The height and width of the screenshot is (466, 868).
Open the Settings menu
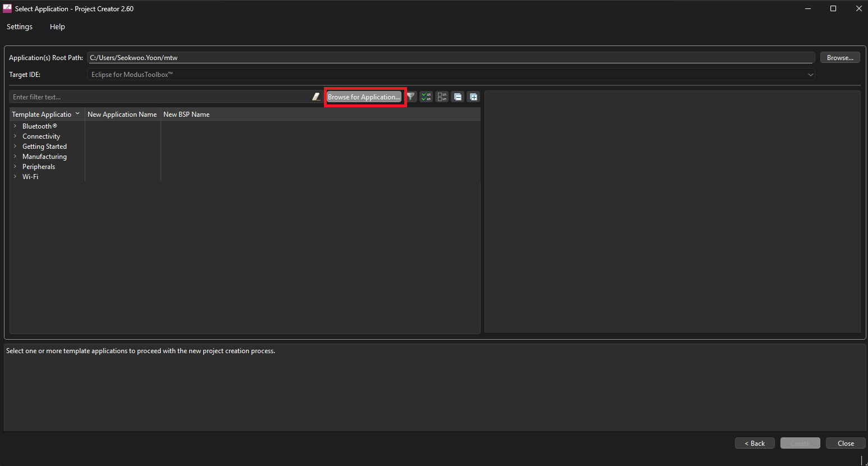coord(20,27)
